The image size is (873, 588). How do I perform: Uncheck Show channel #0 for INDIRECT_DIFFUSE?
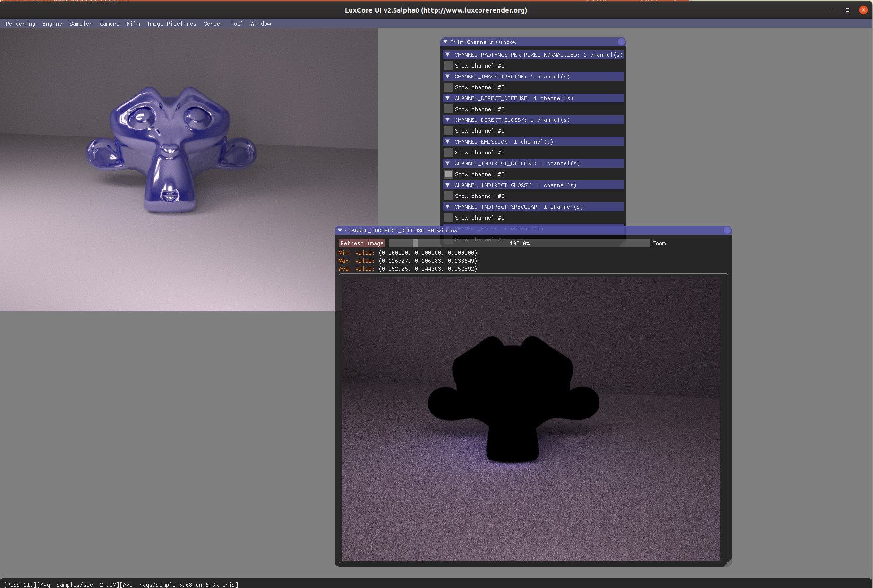[449, 174]
